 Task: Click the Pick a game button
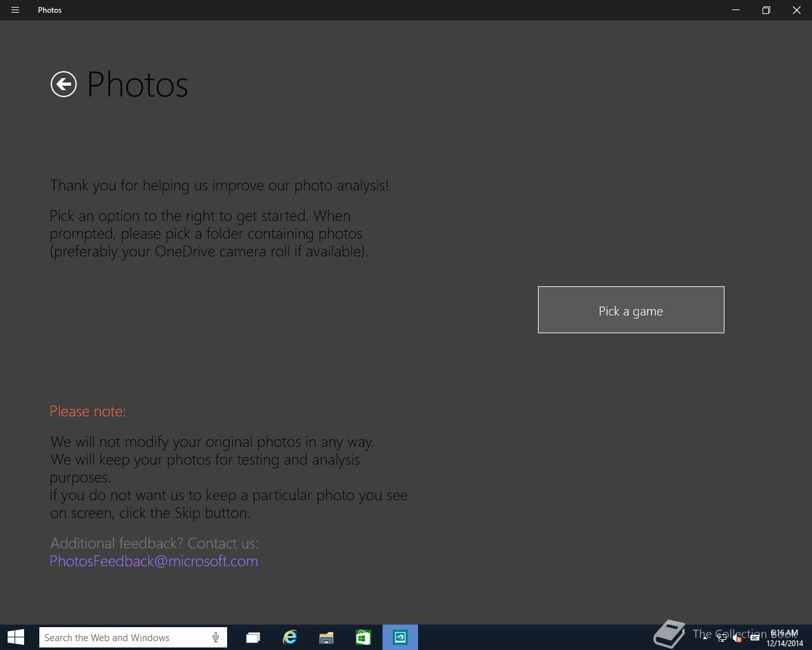(x=631, y=310)
